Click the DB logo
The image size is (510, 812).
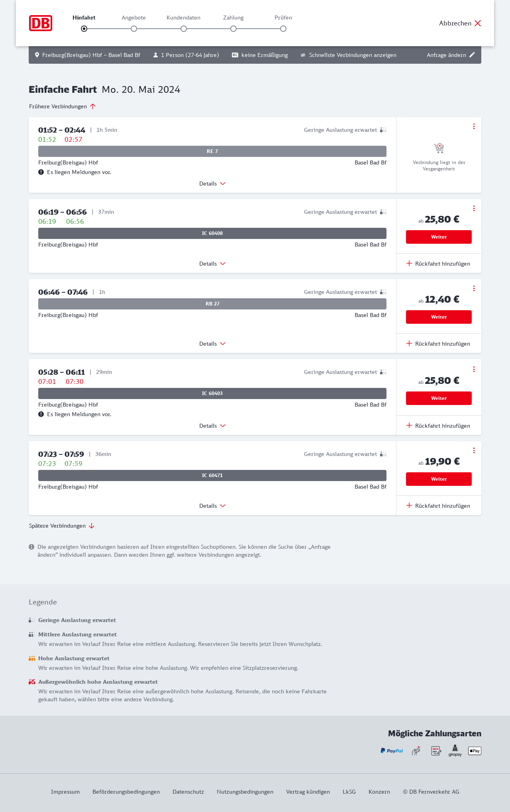41,23
